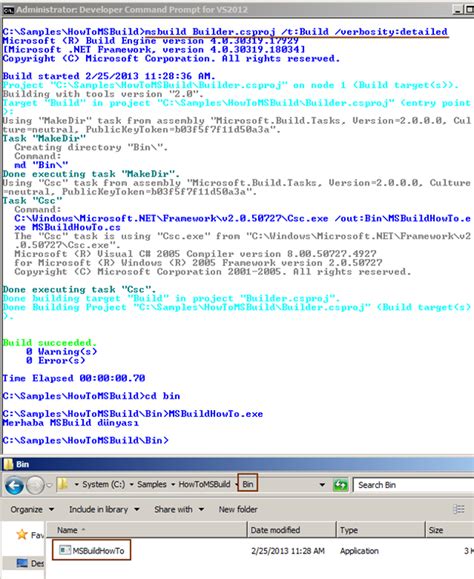Open the recent locations dropdown arrow

point(49,485)
